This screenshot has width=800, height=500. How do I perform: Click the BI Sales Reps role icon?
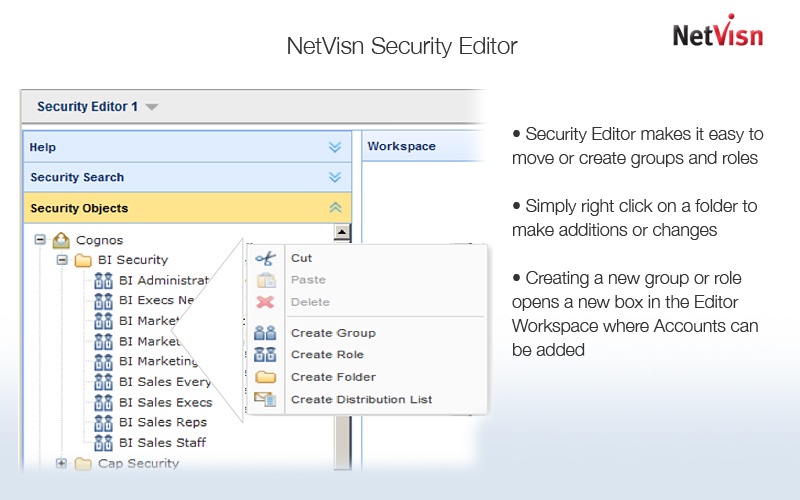pos(103,422)
